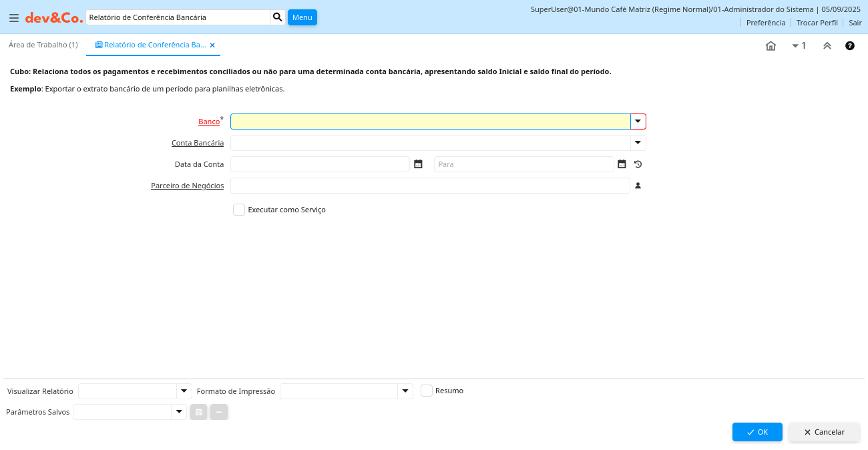The width and height of the screenshot is (868, 450).
Task: Enable Executar como Serviço checkbox
Action: coord(239,210)
